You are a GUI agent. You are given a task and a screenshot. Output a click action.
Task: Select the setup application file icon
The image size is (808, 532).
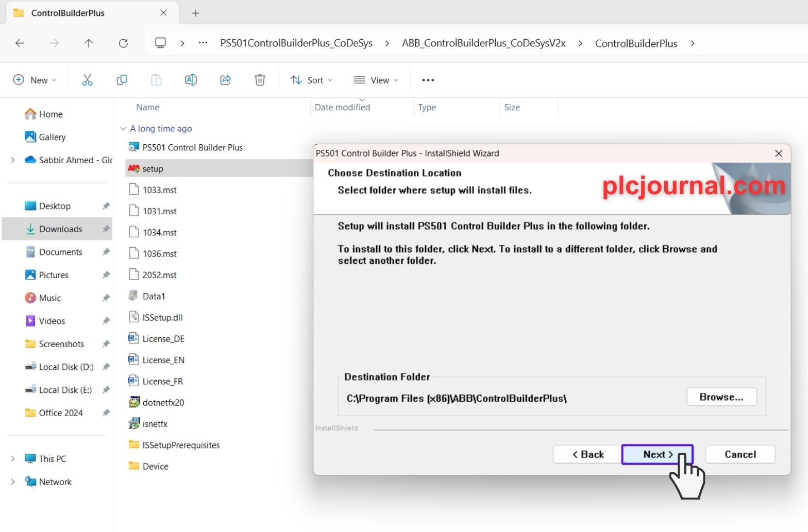coord(134,168)
